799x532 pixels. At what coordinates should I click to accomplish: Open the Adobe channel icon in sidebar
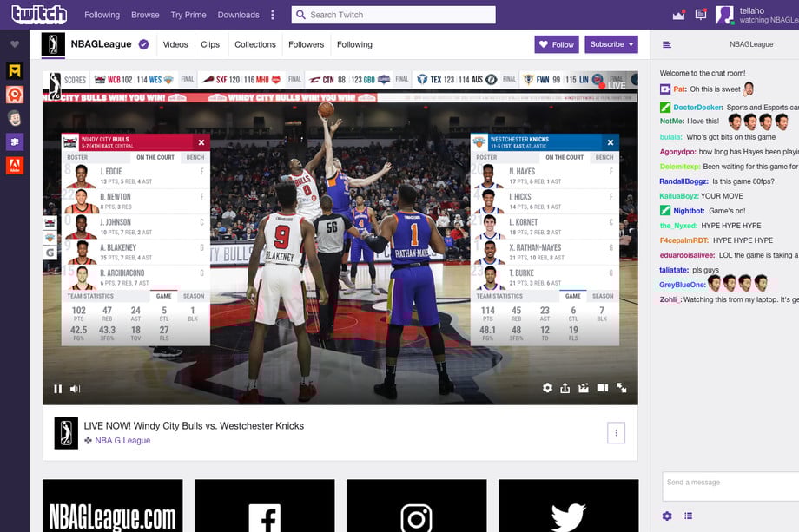[14, 166]
